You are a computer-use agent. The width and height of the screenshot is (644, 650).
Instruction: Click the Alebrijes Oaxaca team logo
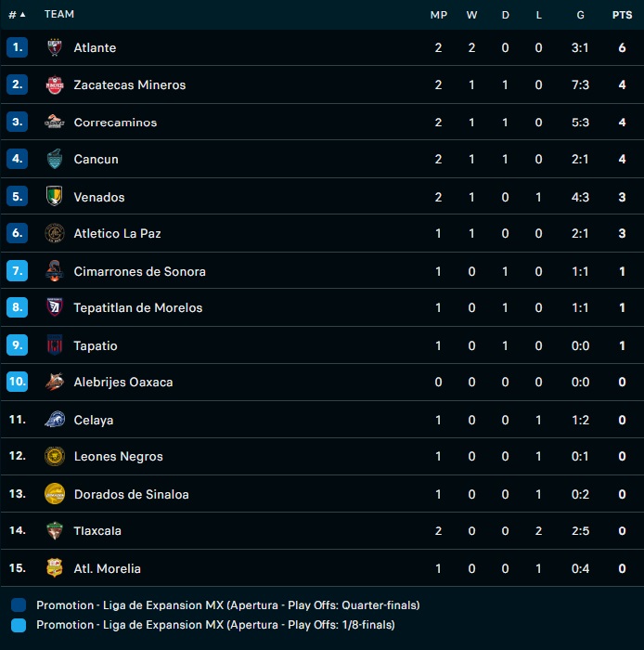click(55, 382)
